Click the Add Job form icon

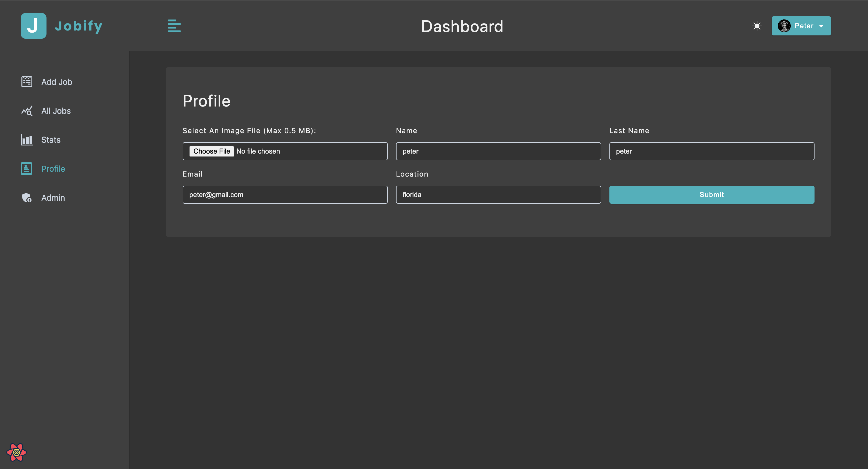[x=27, y=82]
